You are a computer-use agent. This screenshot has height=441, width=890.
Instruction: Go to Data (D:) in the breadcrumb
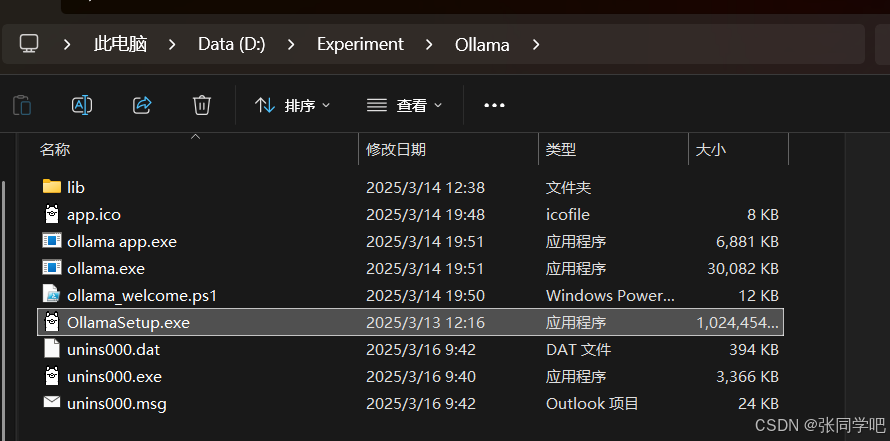[x=232, y=44]
